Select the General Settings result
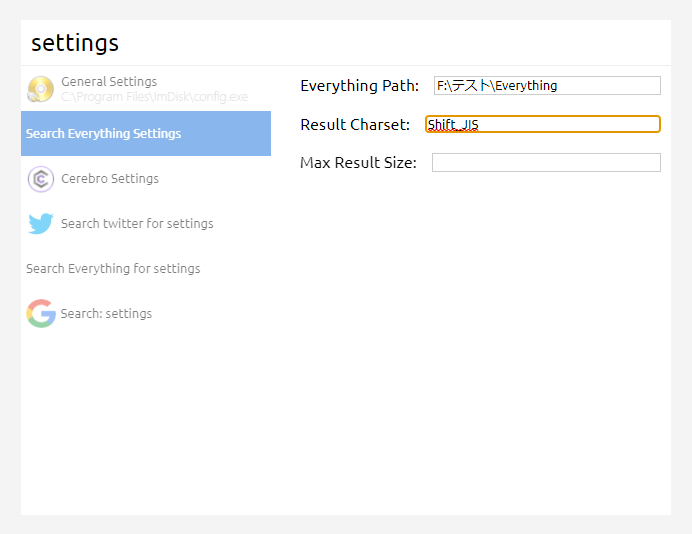 (x=146, y=89)
